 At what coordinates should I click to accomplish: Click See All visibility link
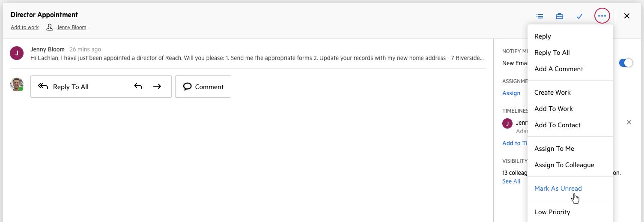[x=511, y=181]
